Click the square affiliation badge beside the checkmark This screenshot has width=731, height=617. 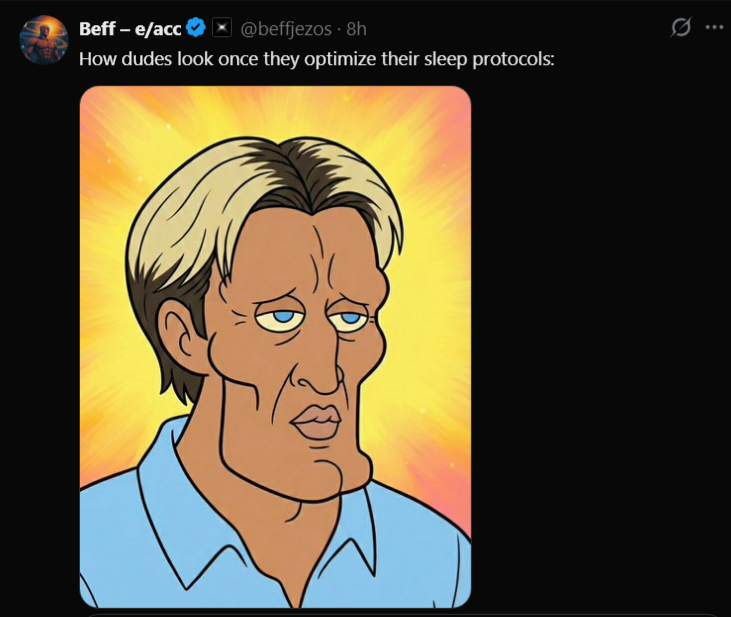pos(222,28)
